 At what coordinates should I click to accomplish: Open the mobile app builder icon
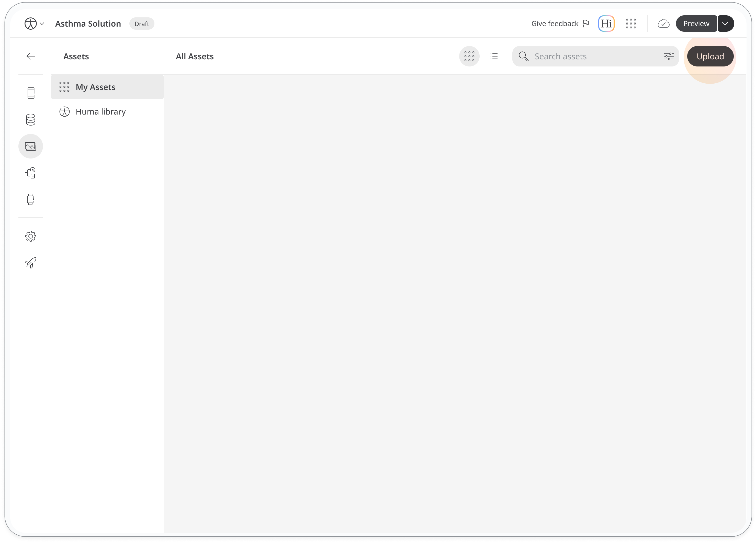point(31,93)
